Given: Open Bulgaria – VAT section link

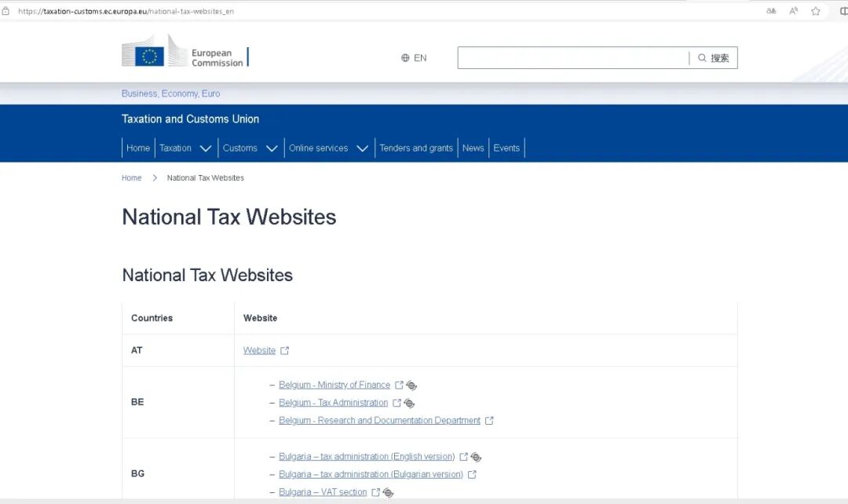Looking at the screenshot, I should click(323, 493).
